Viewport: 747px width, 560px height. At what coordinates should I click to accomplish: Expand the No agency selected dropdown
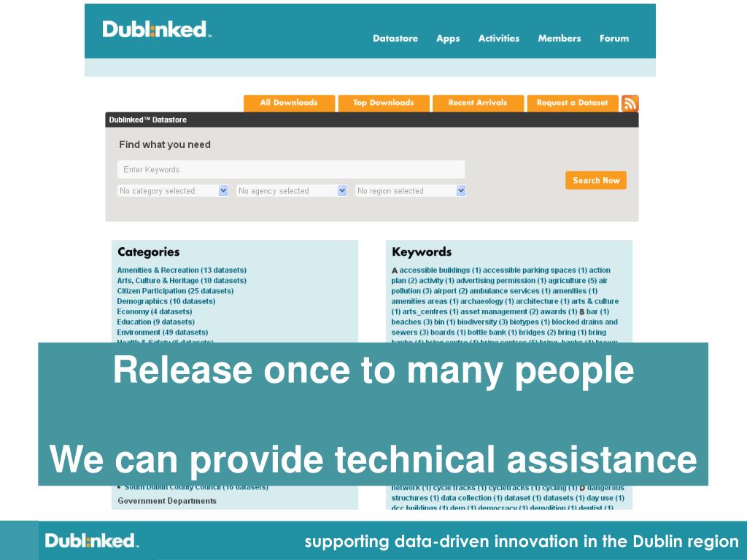click(292, 191)
